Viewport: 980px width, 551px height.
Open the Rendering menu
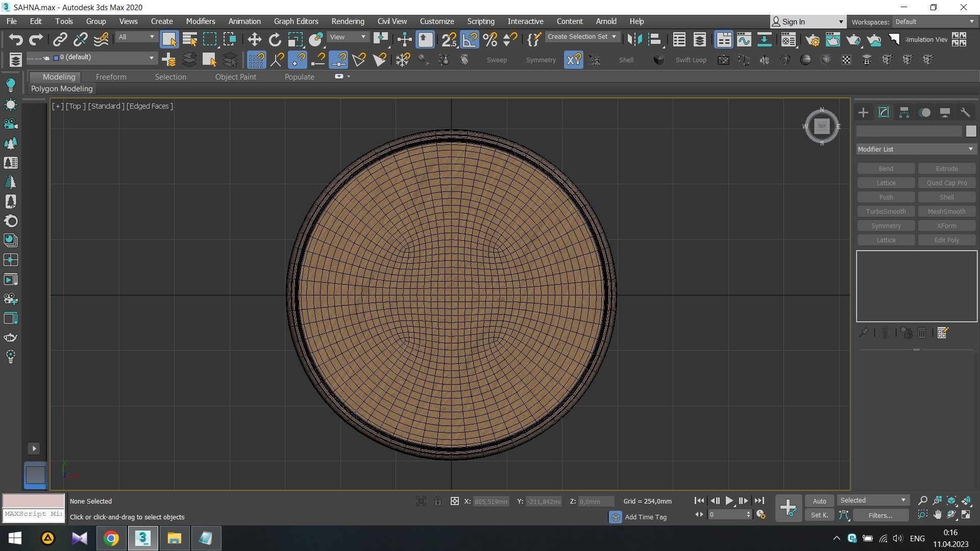coord(348,21)
